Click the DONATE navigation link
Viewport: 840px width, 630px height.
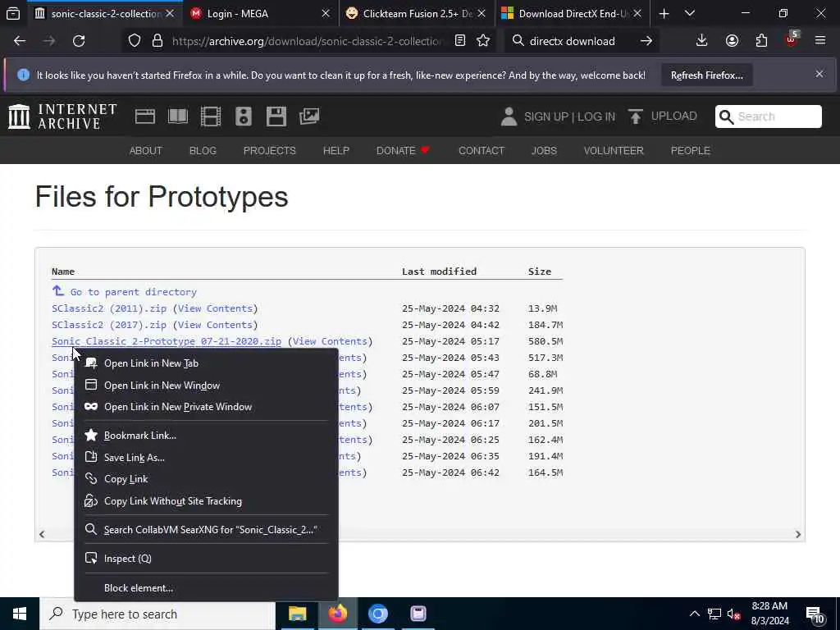point(403,151)
